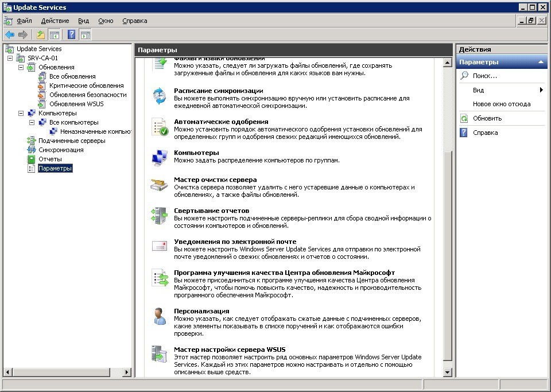Collapse the Обновления tree node

[x=21, y=67]
